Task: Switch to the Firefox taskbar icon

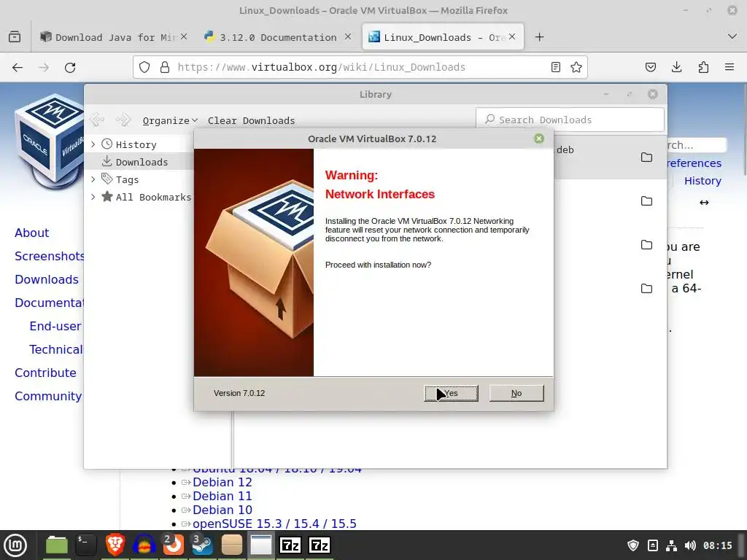Action: pos(174,545)
